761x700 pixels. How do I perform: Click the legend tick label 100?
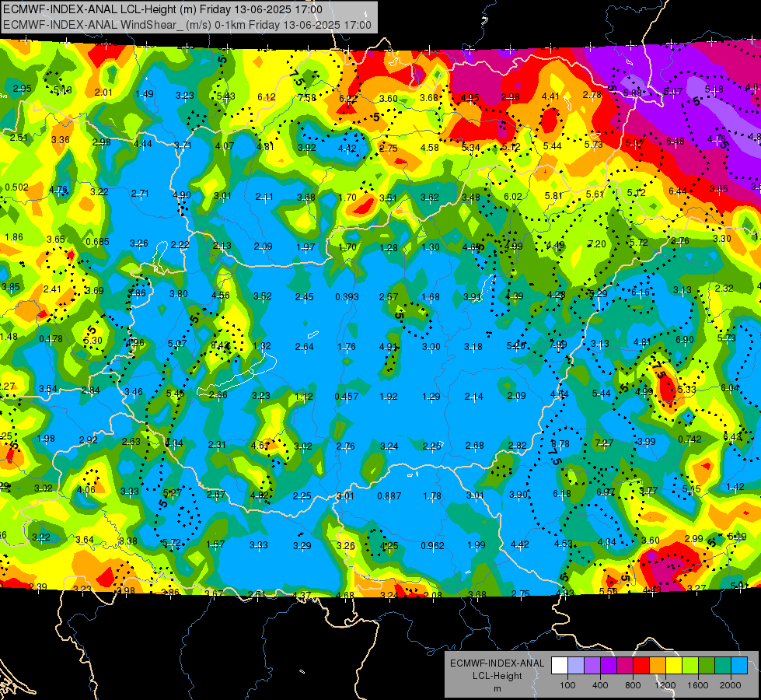coord(567,685)
